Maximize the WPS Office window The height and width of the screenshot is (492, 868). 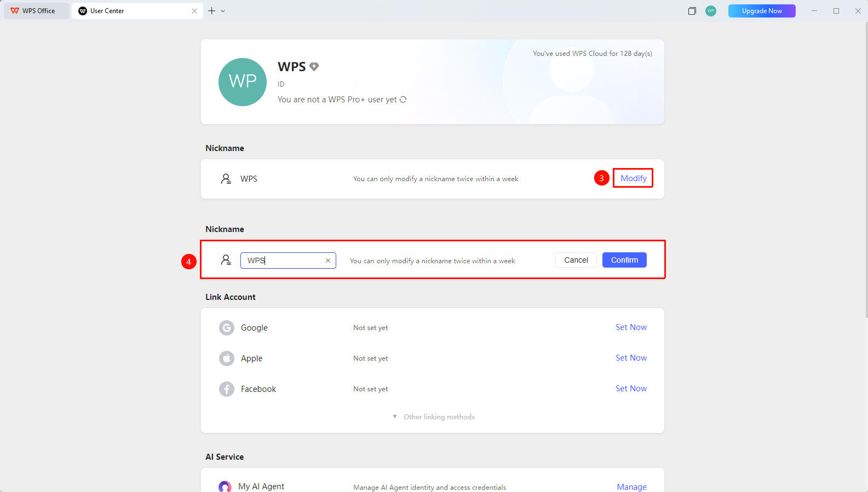pos(836,11)
